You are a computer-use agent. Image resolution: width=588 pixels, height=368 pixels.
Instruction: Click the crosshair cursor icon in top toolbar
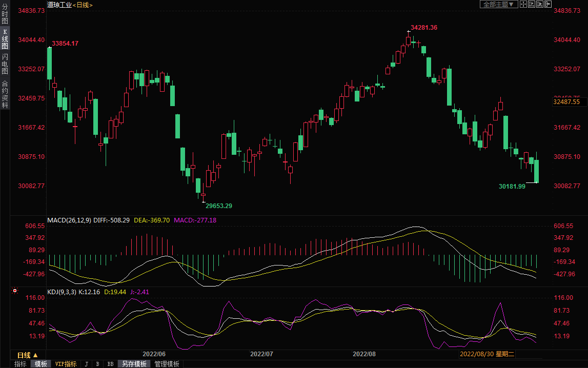523,4
